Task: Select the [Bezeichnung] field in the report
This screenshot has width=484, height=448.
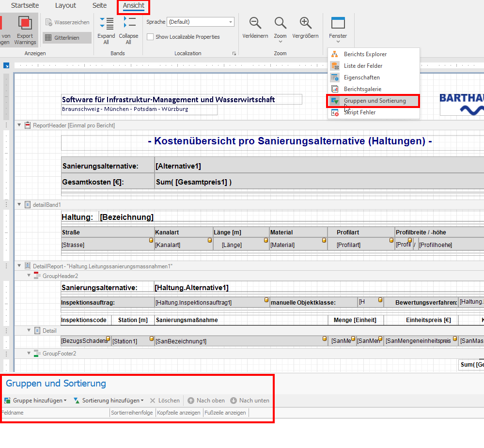Action: (x=126, y=217)
